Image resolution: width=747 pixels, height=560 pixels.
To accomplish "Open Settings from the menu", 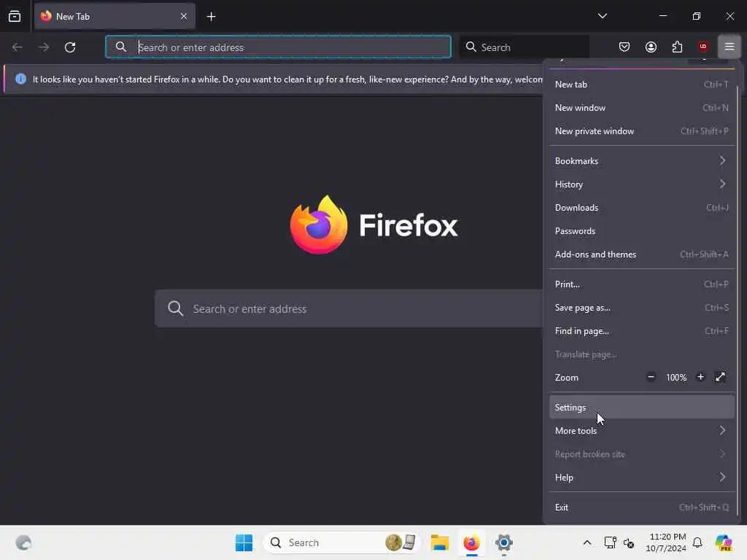I will [641, 407].
